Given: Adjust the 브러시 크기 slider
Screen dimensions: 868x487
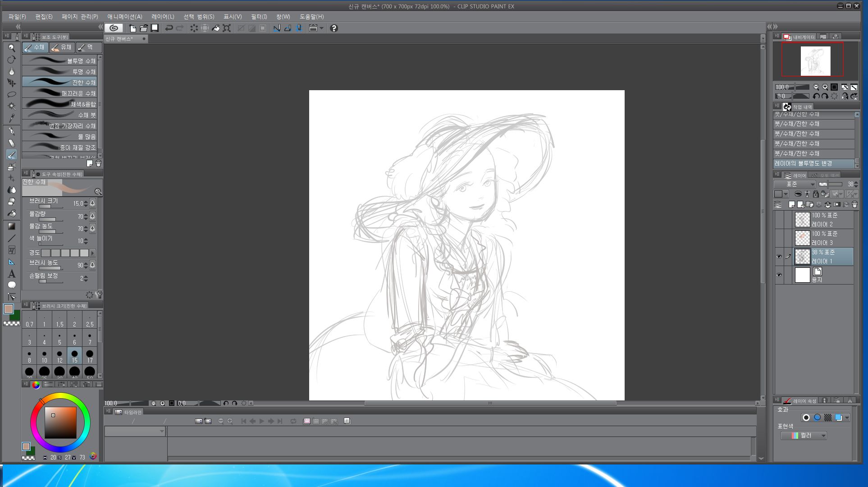Looking at the screenshot, I should (50, 207).
